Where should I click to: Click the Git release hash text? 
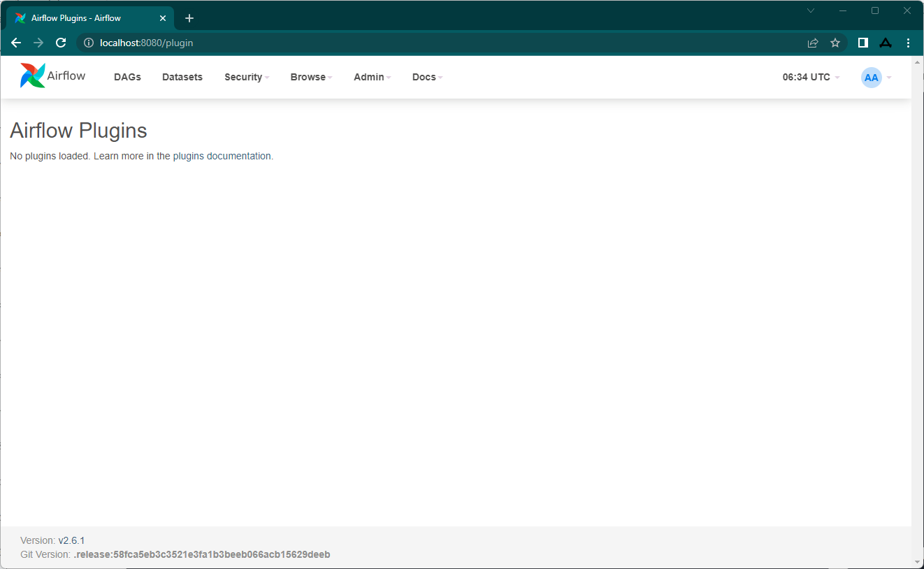tap(202, 554)
